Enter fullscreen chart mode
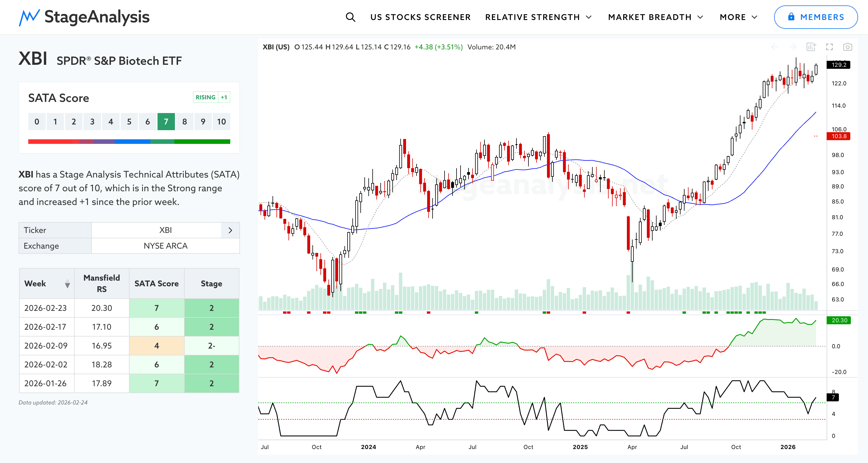The width and height of the screenshot is (868, 463). (829, 47)
